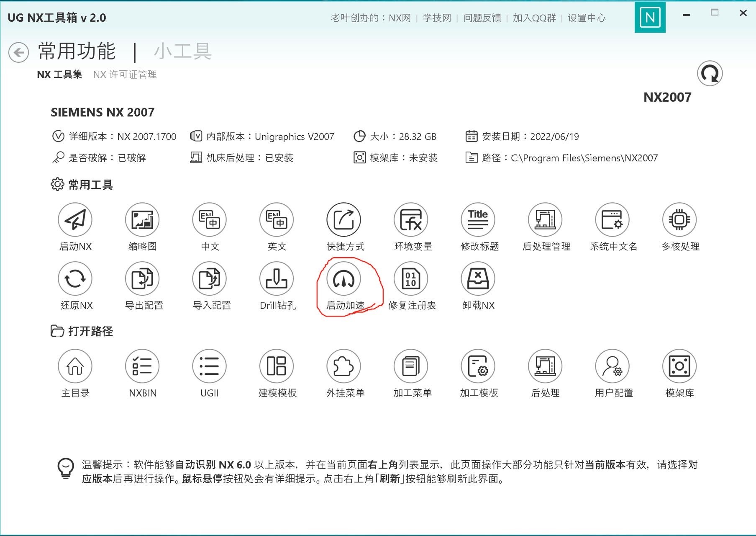Image resolution: width=756 pixels, height=536 pixels.
Task: Enable 多核处理 multi-core processing icon
Action: click(679, 220)
